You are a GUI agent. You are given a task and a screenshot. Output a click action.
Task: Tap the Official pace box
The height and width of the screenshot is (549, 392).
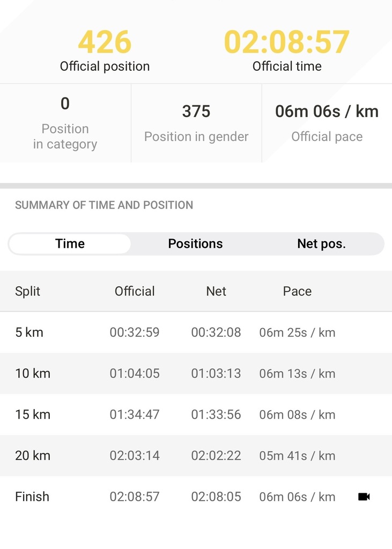[x=327, y=123]
